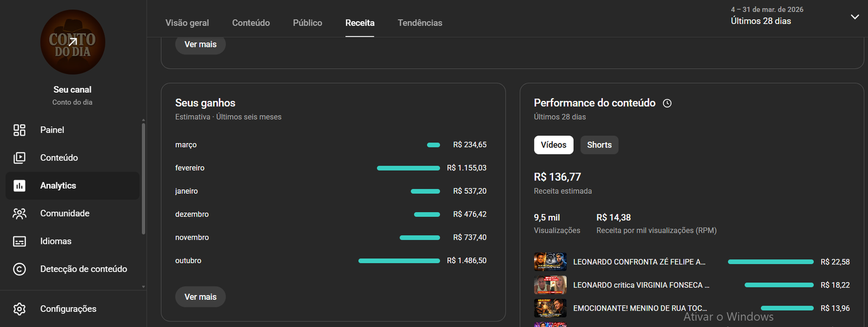Open the Idiomas subtitles icon
The width and height of the screenshot is (868, 327).
20,241
